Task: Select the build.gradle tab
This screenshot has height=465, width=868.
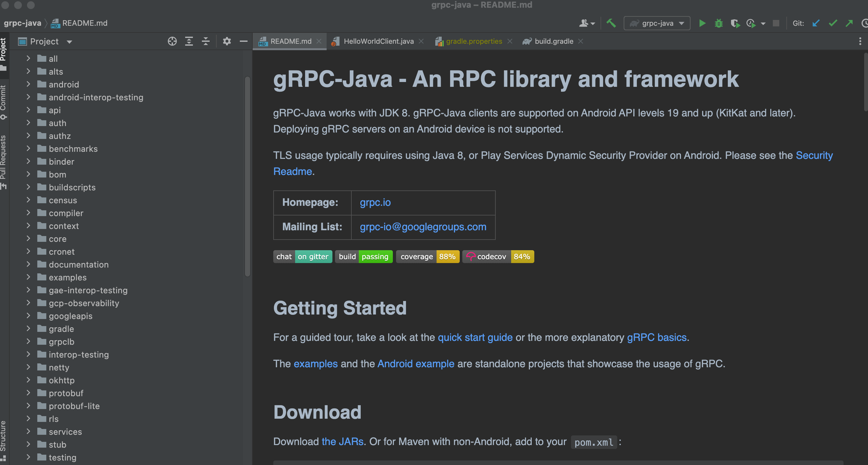Action: pos(552,41)
